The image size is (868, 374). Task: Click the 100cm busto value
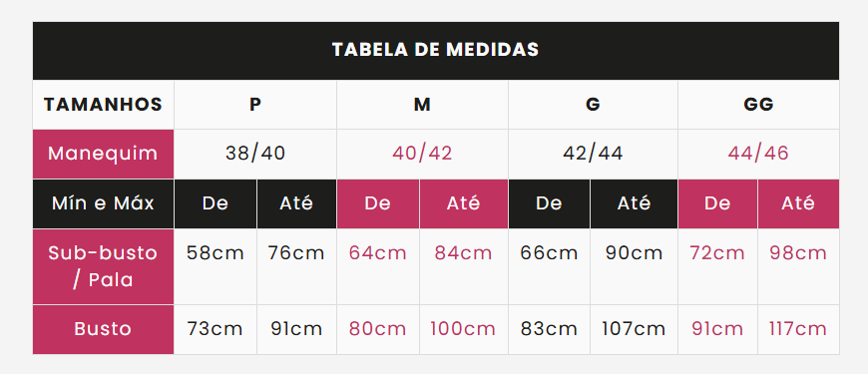(x=463, y=329)
